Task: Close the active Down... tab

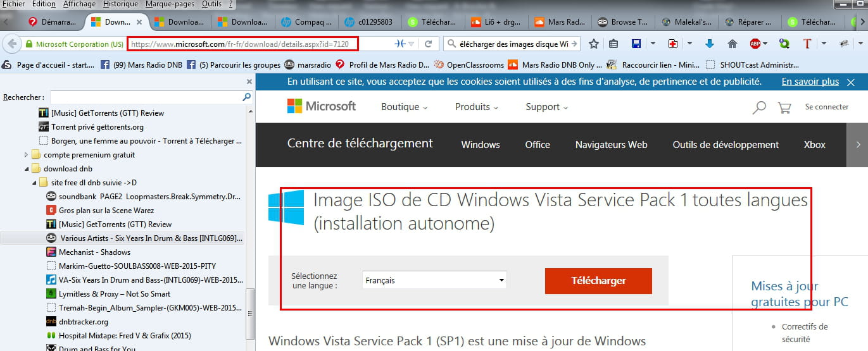Action: point(139,22)
